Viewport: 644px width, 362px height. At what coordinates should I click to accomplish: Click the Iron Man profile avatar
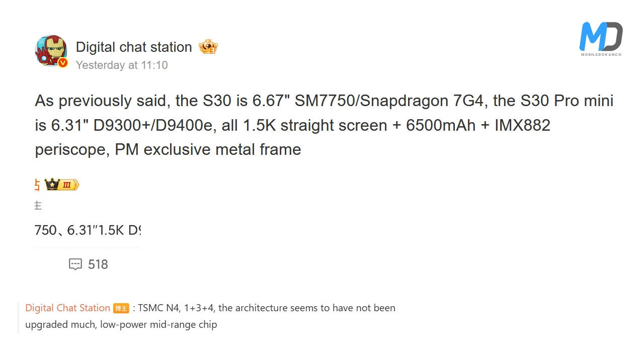click(x=50, y=50)
